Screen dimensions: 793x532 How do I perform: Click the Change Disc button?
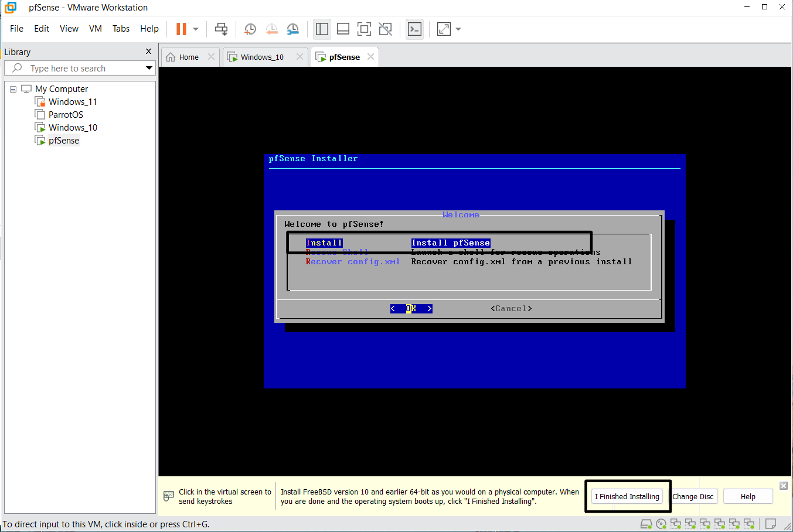click(693, 496)
